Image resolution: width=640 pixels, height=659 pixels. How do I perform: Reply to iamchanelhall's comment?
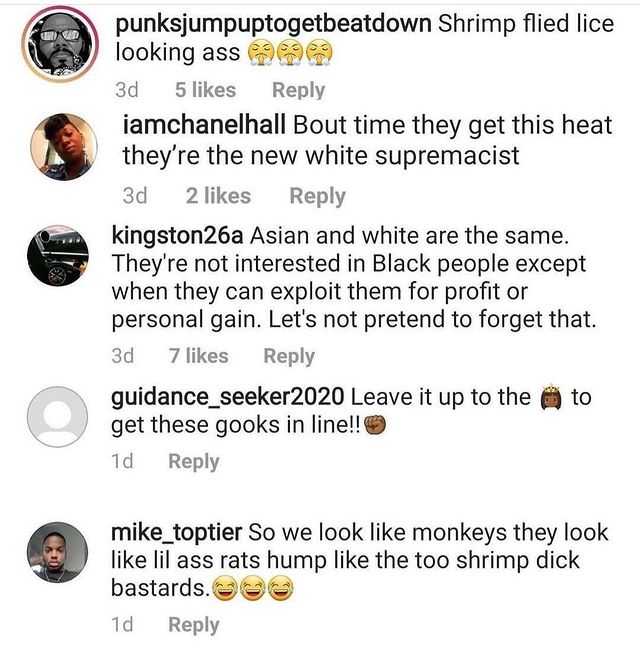pyautogui.click(x=318, y=196)
